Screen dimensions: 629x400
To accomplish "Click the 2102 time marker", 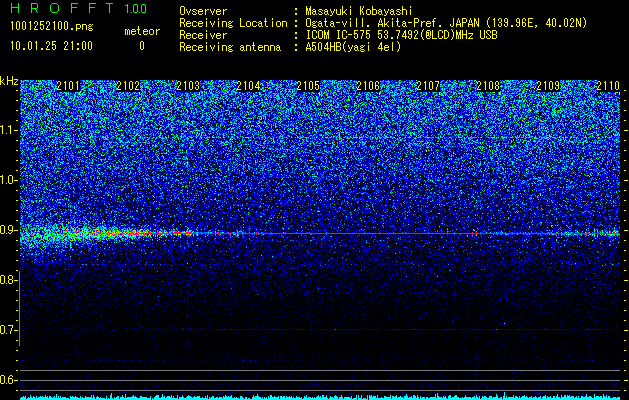I will [128, 86].
